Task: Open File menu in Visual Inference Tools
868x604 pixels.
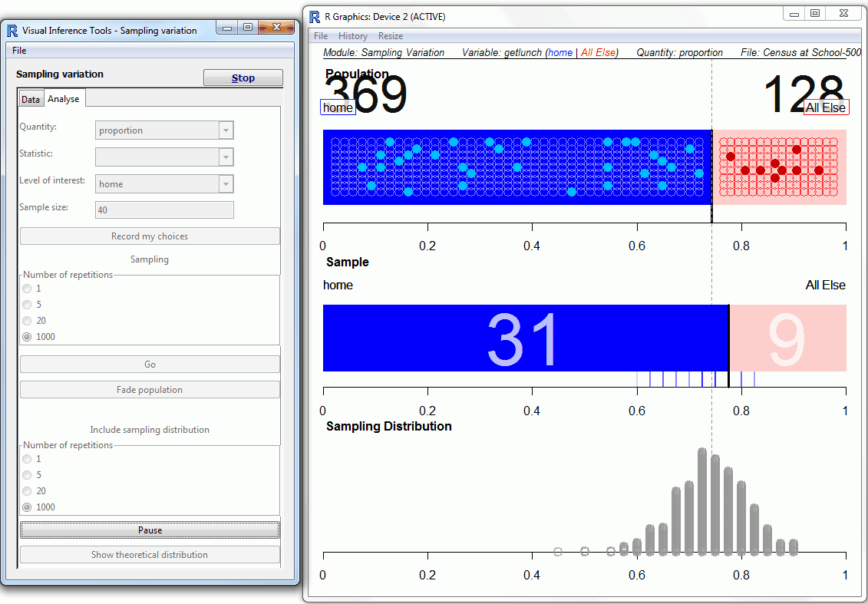Action: pos(19,51)
